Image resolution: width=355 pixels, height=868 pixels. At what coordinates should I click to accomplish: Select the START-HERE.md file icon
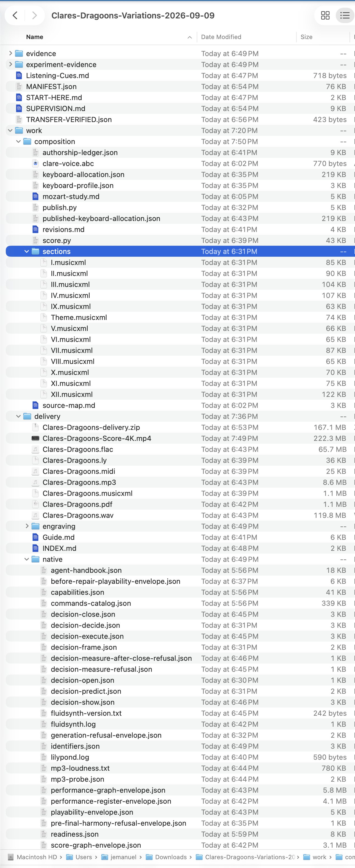[x=19, y=97]
